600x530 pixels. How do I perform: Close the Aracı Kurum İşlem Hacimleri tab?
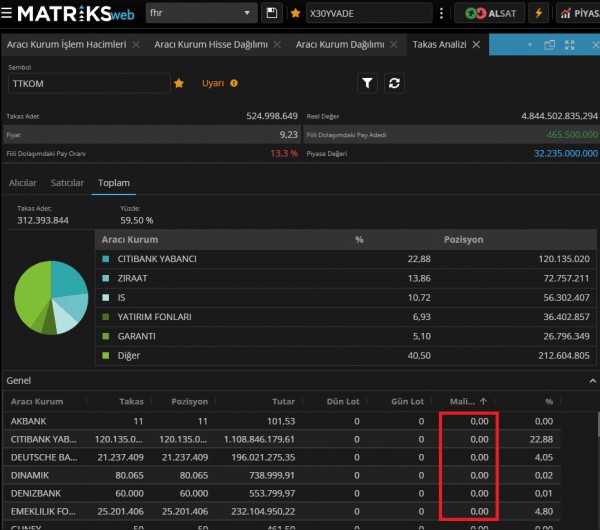[136, 45]
